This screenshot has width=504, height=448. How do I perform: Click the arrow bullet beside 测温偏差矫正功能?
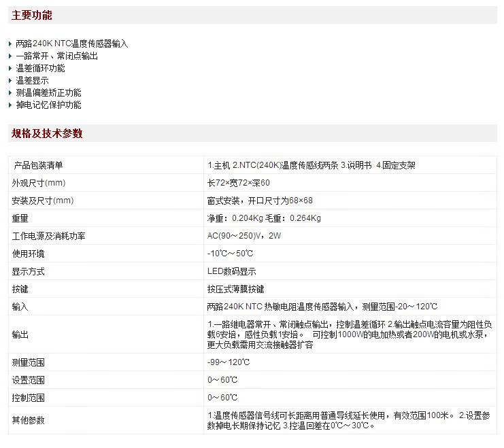click(x=10, y=93)
